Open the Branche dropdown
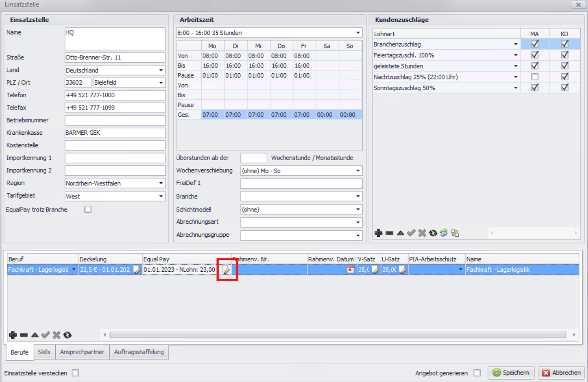Viewport: 588px width, 382px height. [x=358, y=196]
